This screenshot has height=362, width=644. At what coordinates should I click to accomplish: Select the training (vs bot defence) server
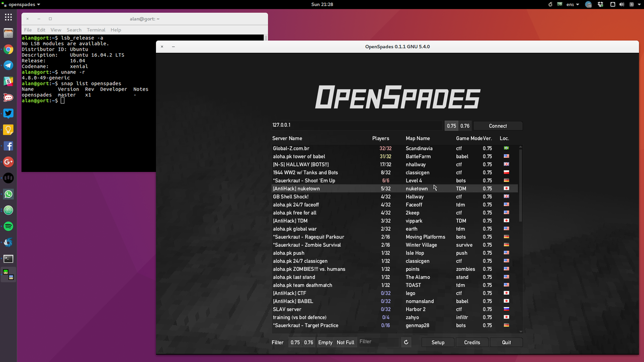coord(394,317)
